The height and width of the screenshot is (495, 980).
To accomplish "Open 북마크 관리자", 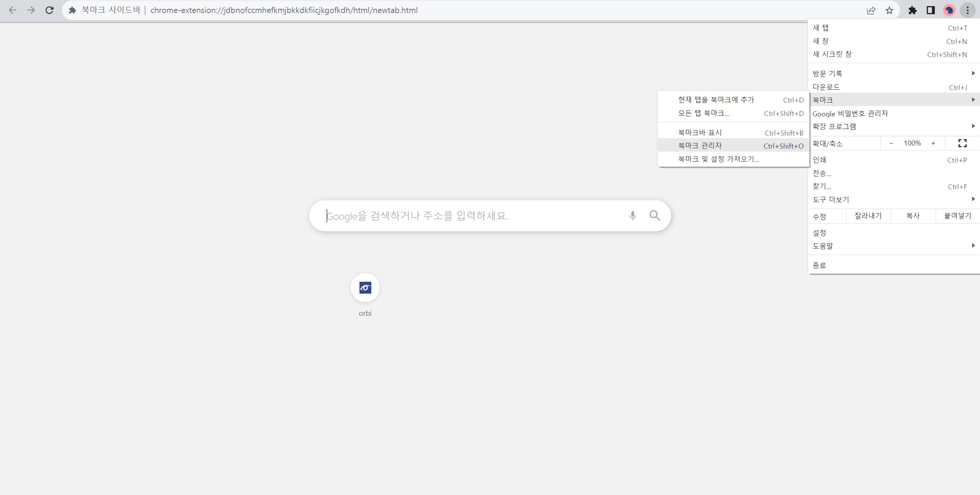I will coord(733,145).
